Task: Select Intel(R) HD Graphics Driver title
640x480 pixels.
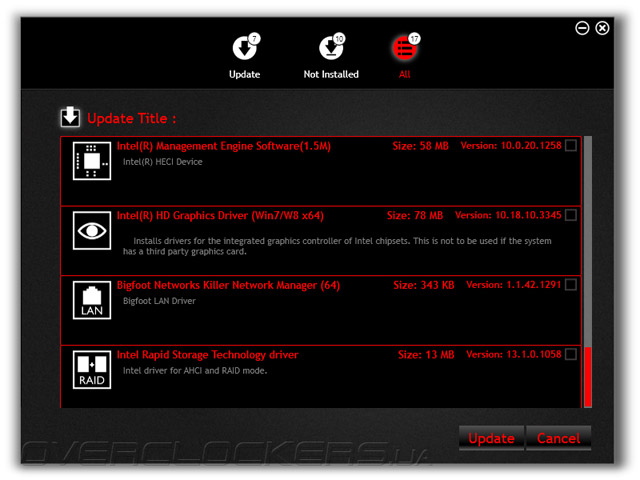Action: (220, 216)
